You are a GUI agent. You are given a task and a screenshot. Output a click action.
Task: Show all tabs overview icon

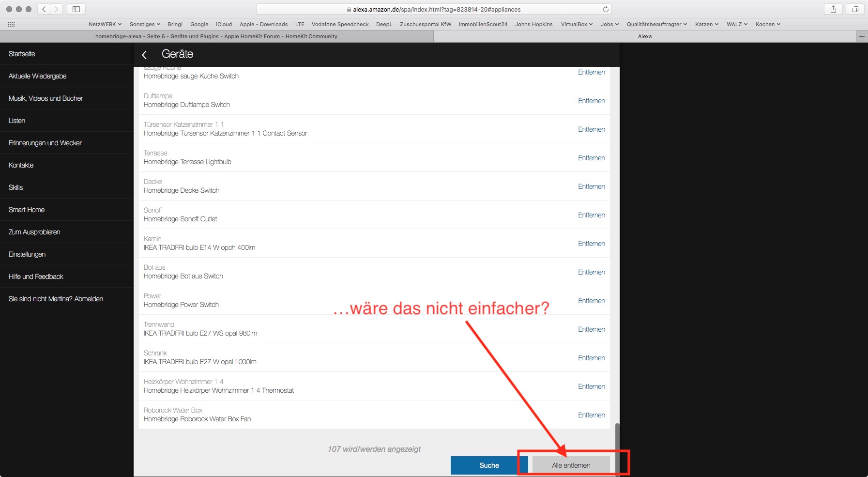coord(855,9)
